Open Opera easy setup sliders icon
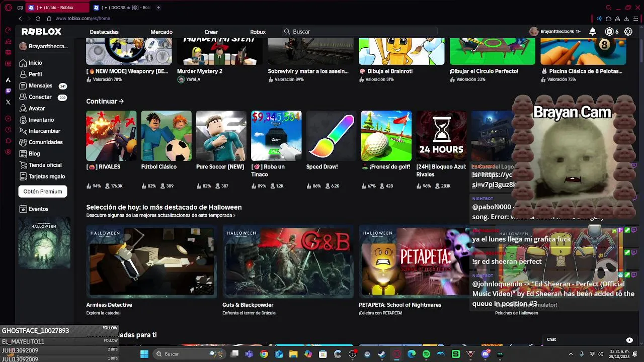The width and height of the screenshot is (644, 362). pos(636,19)
